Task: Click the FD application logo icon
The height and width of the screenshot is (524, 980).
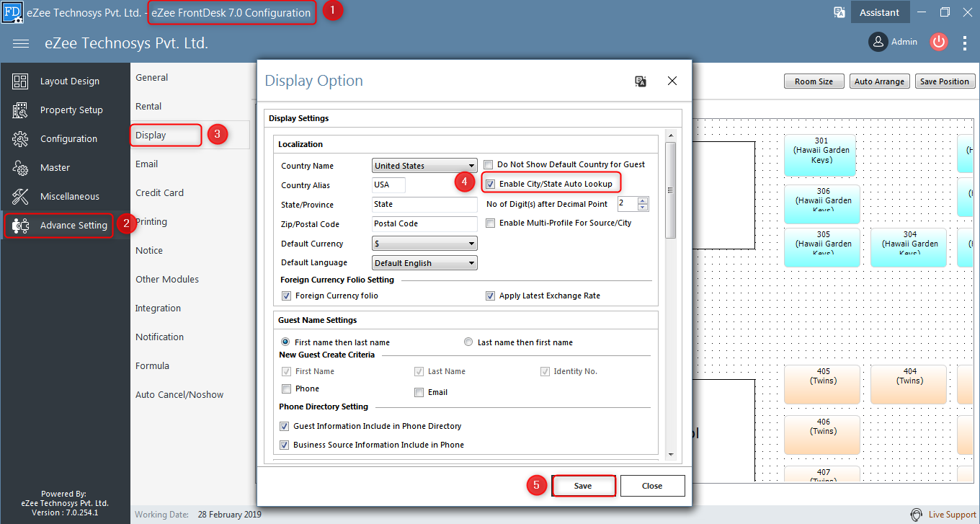Action: click(x=12, y=12)
